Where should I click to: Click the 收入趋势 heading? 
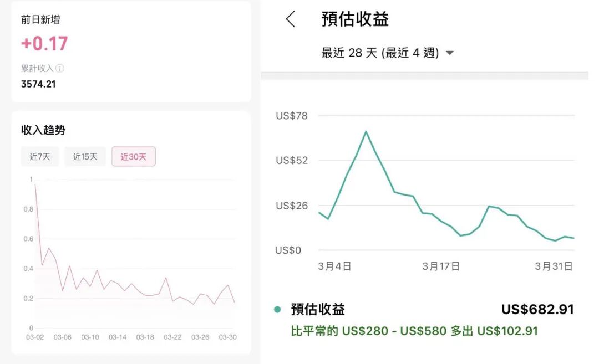[x=43, y=130]
